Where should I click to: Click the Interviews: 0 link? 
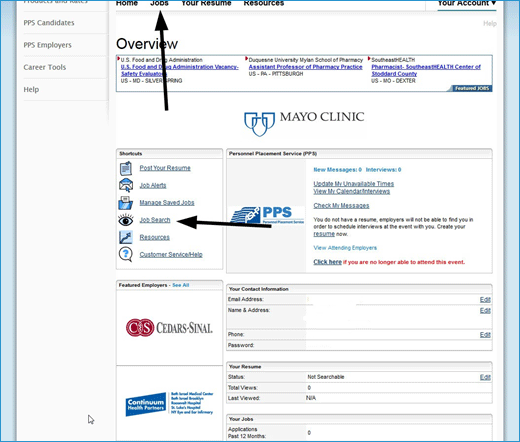(x=383, y=170)
